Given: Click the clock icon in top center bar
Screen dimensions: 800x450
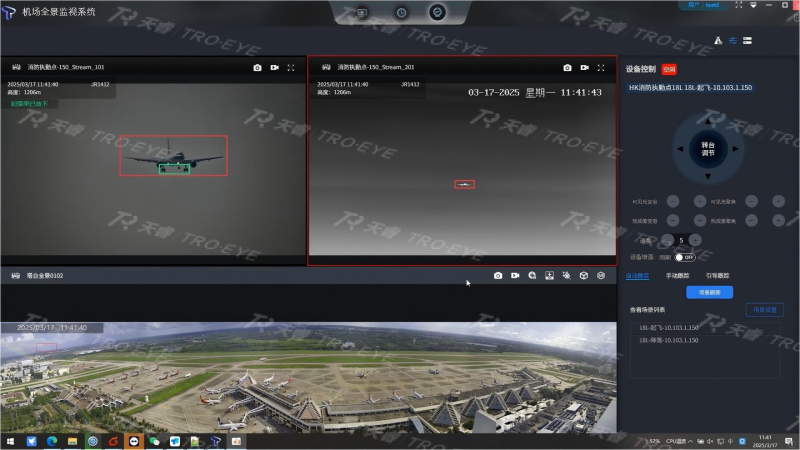Looking at the screenshot, I should 401,13.
